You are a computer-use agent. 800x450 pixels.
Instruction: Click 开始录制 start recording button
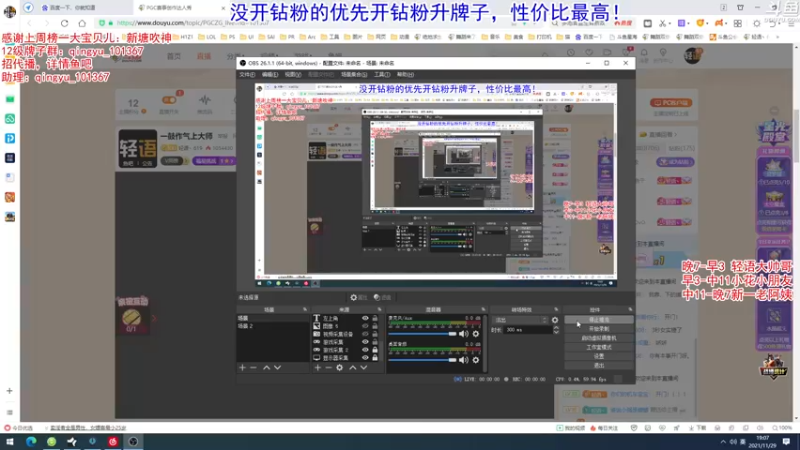click(x=599, y=329)
